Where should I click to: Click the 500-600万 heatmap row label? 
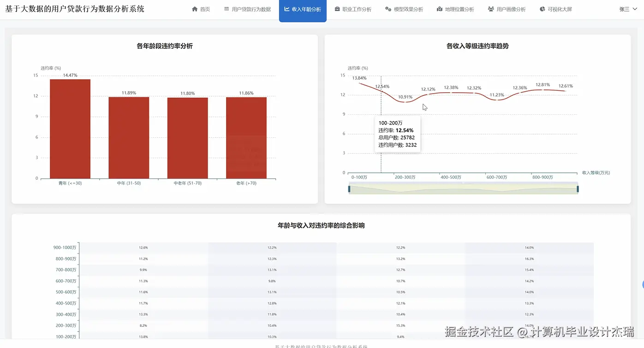[66, 292]
